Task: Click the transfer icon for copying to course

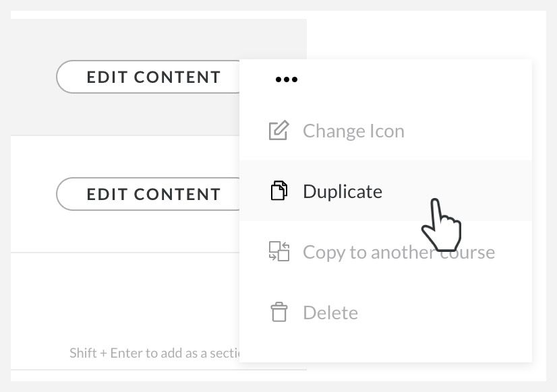Action: click(278, 252)
